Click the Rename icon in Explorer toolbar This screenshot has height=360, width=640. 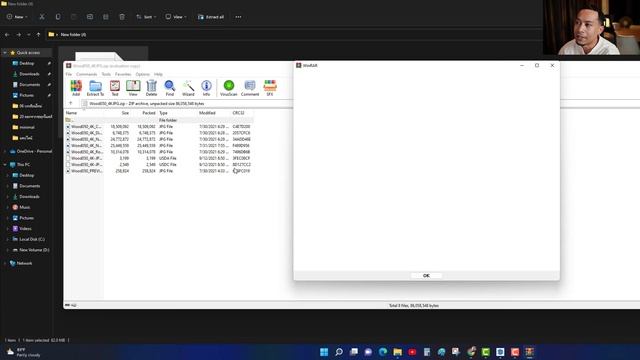tap(90, 17)
